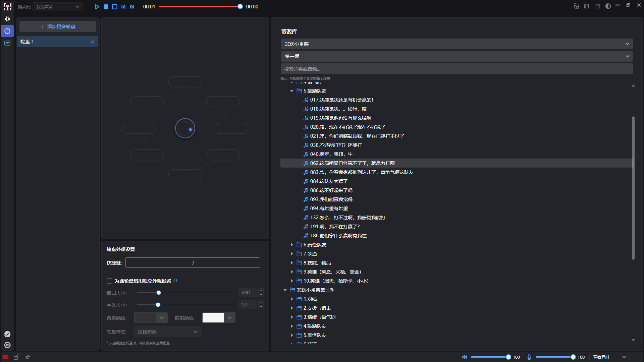Open settings hexagon icon at sidebar bottom
Screen dimensions: 644x362
[x=7, y=345]
